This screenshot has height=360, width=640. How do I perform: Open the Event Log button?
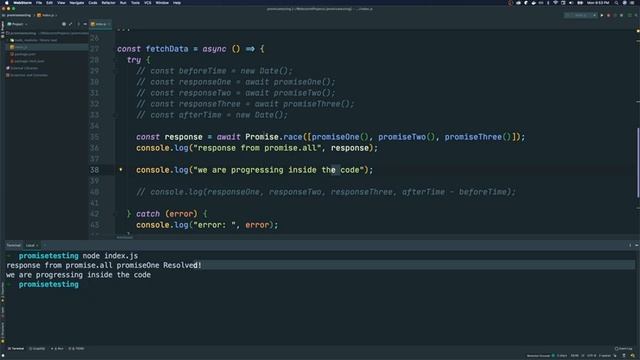[623, 349]
